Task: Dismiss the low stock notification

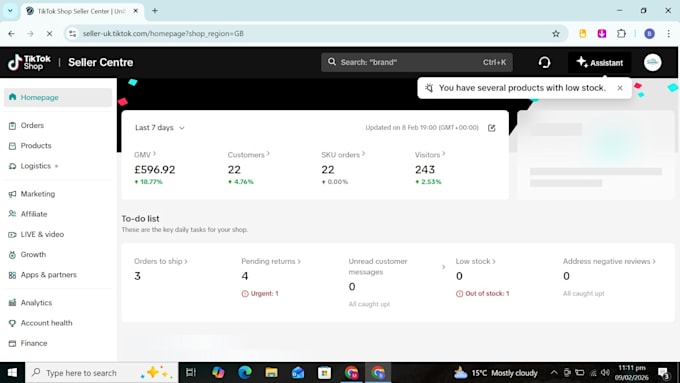Action: 620,88
